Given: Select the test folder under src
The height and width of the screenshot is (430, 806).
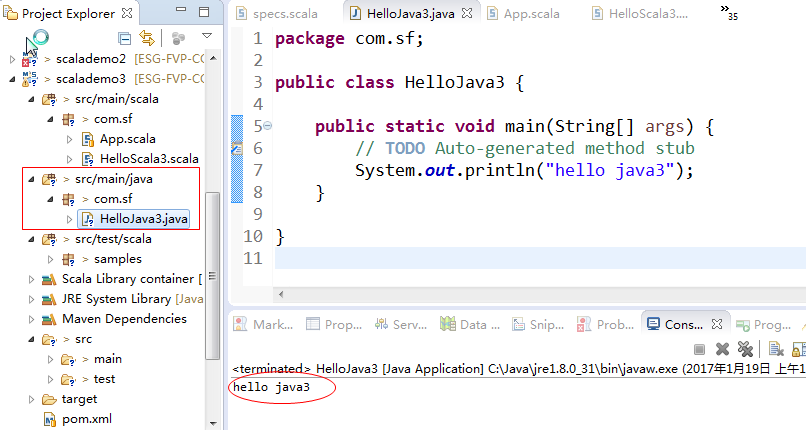Looking at the screenshot, I should pos(104,379).
